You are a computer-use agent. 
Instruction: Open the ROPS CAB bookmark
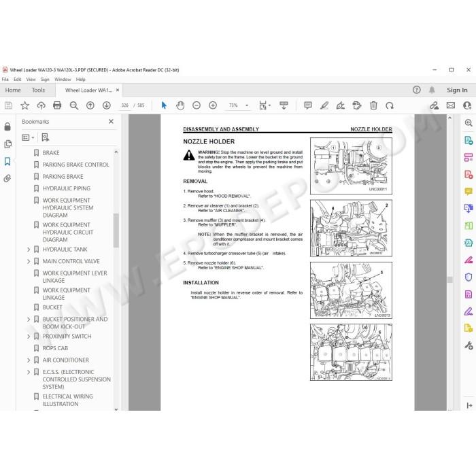[55, 348]
